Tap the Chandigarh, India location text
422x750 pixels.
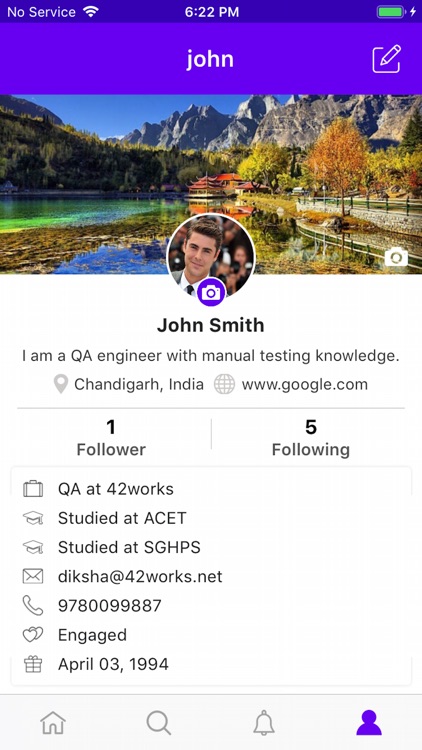pos(139,385)
